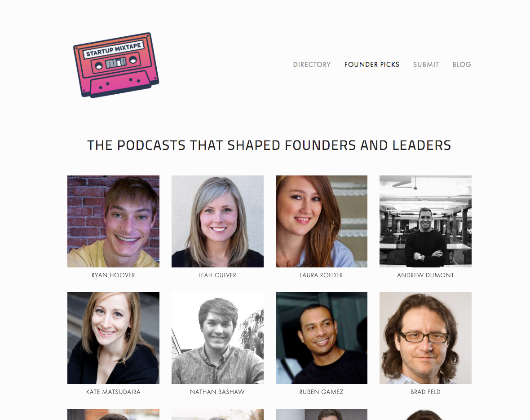The width and height of the screenshot is (530, 420).
Task: Click the Laura Roeder name caption
Action: click(x=322, y=275)
